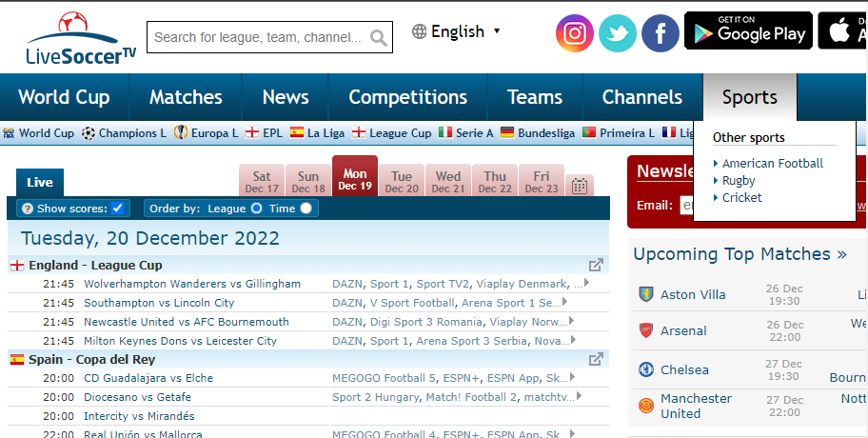This screenshot has width=868, height=438.
Task: Click the Germany flag beside Bundesliga
Action: [x=507, y=132]
